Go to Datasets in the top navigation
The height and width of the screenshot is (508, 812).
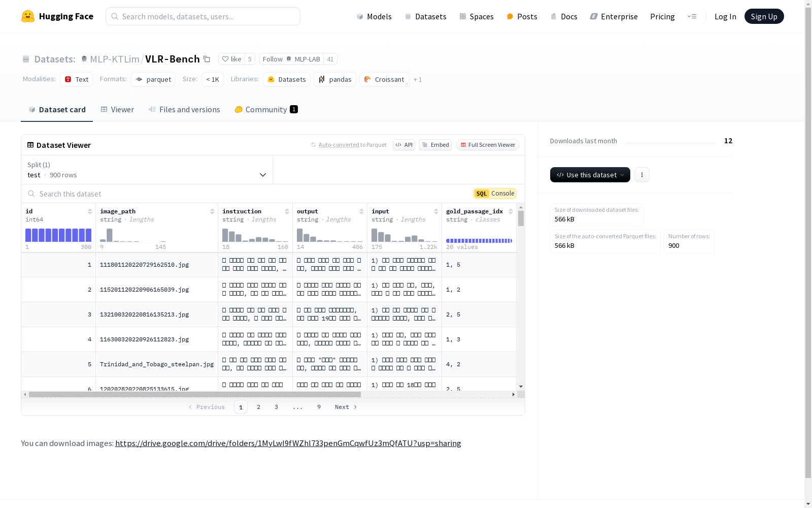point(425,16)
